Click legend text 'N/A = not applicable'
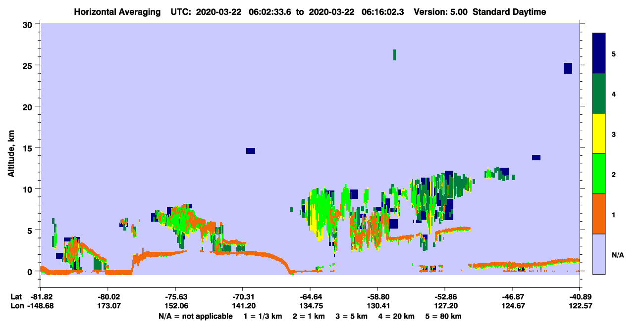 pyautogui.click(x=195, y=316)
